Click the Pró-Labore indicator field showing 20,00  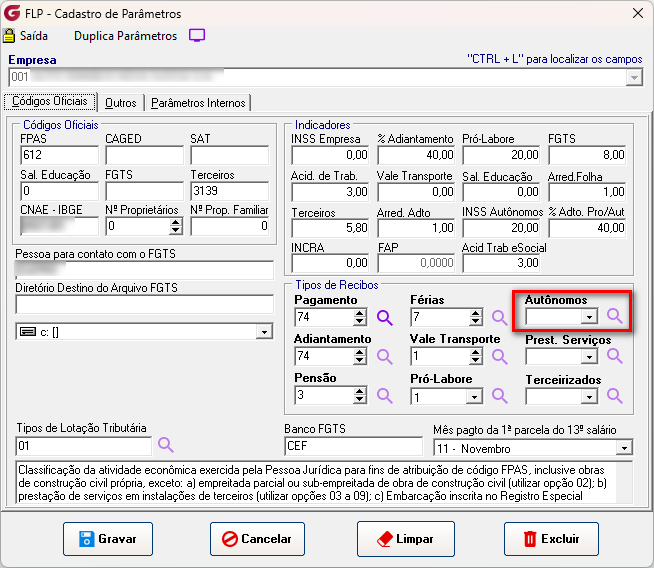coord(501,155)
